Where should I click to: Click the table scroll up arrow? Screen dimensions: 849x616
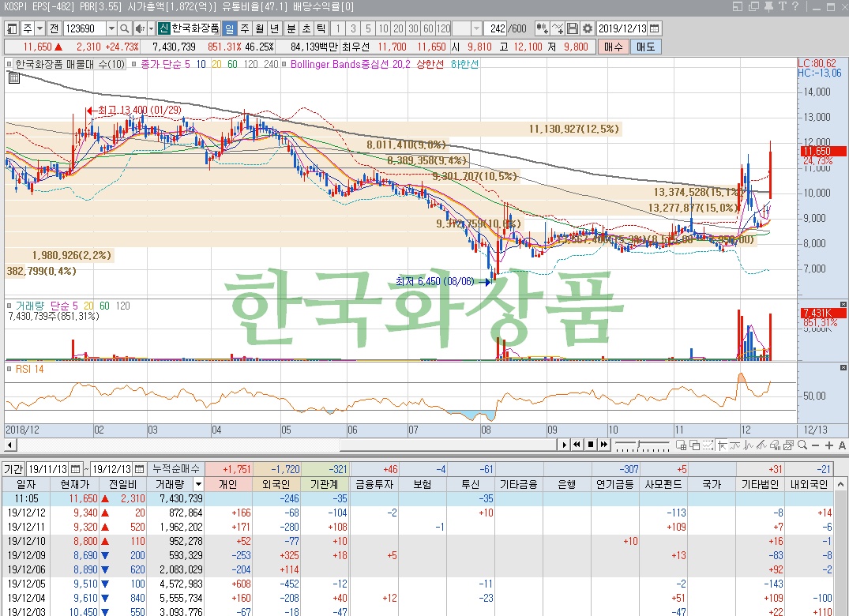[x=841, y=484]
